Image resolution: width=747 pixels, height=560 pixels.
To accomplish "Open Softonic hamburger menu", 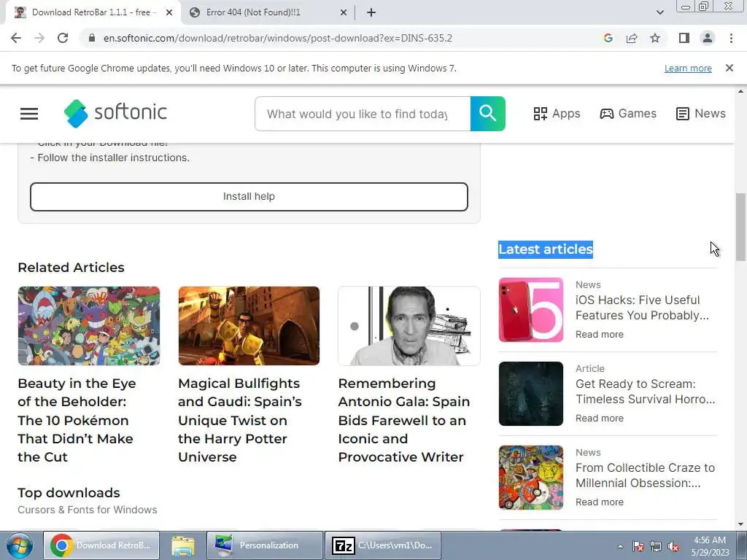I will point(29,114).
